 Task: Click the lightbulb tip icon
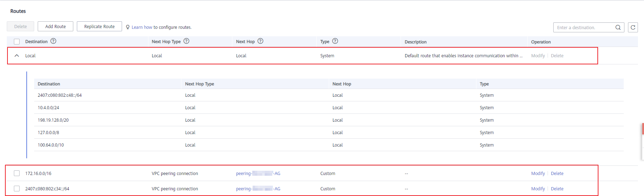point(128,27)
